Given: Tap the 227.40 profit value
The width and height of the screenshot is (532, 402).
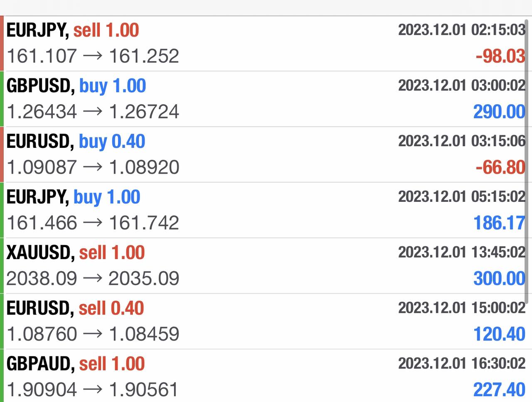Looking at the screenshot, I should [x=499, y=390].
